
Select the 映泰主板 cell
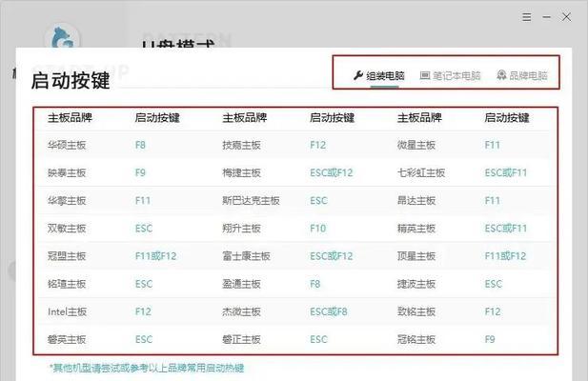point(67,172)
